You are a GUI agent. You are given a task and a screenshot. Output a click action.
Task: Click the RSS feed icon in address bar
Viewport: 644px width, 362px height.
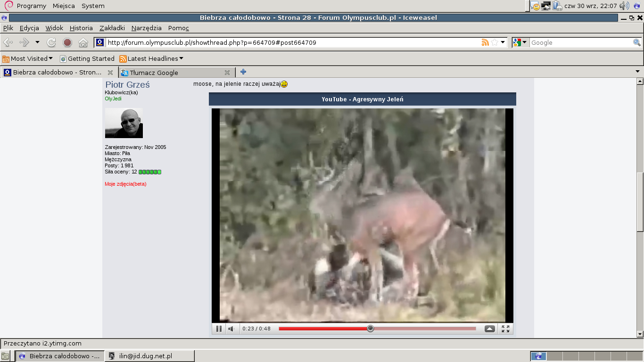[x=485, y=42]
